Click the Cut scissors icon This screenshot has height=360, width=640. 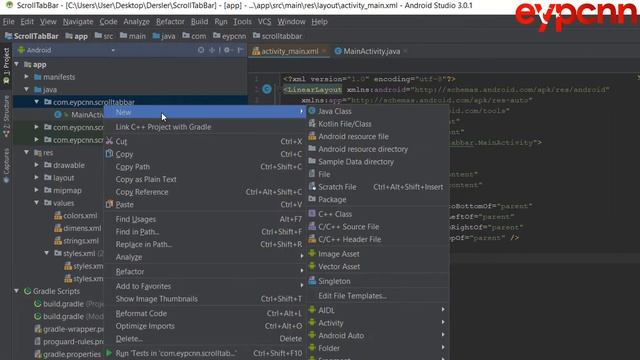click(x=109, y=141)
